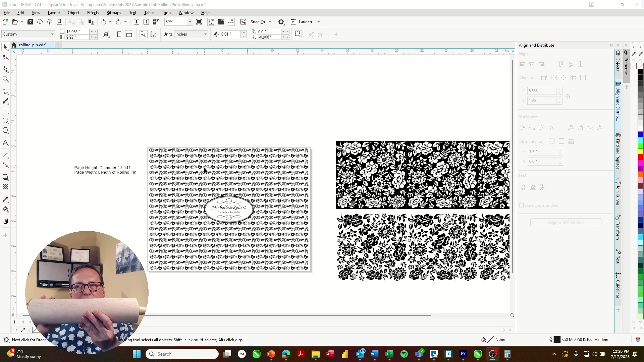This screenshot has height=362, width=644.
Task: Click the Print icon in toolbar
Action: pos(59,22)
